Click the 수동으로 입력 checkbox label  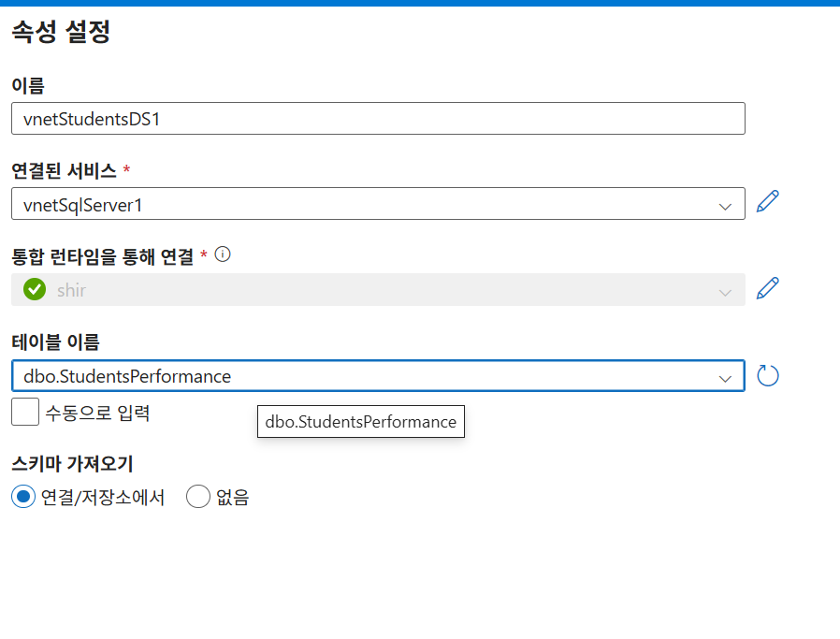click(97, 413)
